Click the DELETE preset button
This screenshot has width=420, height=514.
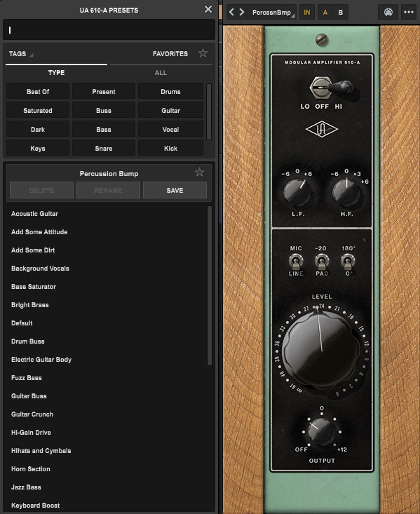point(41,190)
